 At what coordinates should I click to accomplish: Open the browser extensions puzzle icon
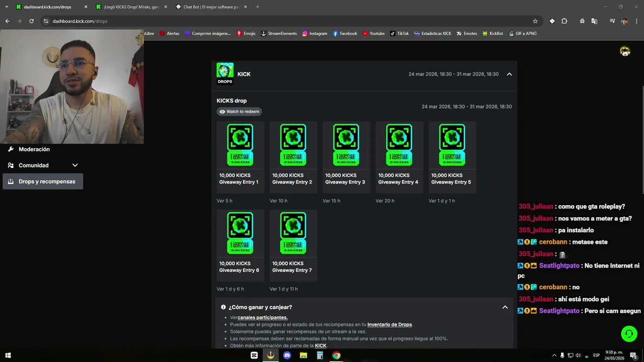pos(565,21)
